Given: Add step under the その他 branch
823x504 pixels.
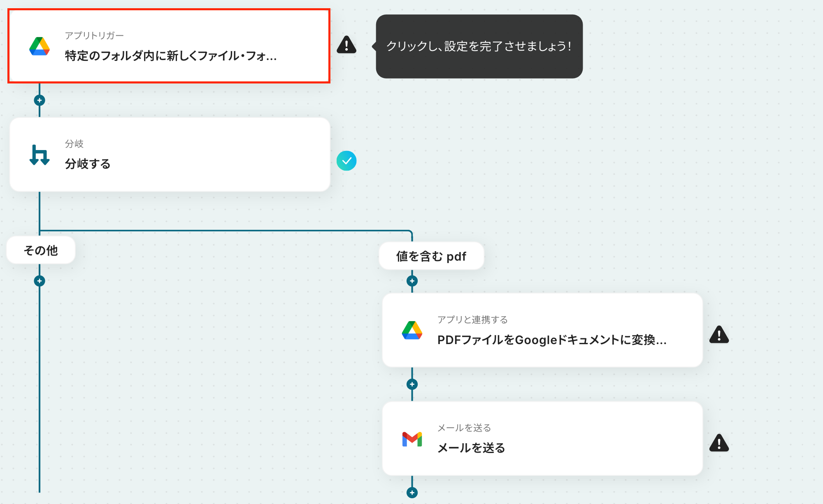Looking at the screenshot, I should click(40, 281).
